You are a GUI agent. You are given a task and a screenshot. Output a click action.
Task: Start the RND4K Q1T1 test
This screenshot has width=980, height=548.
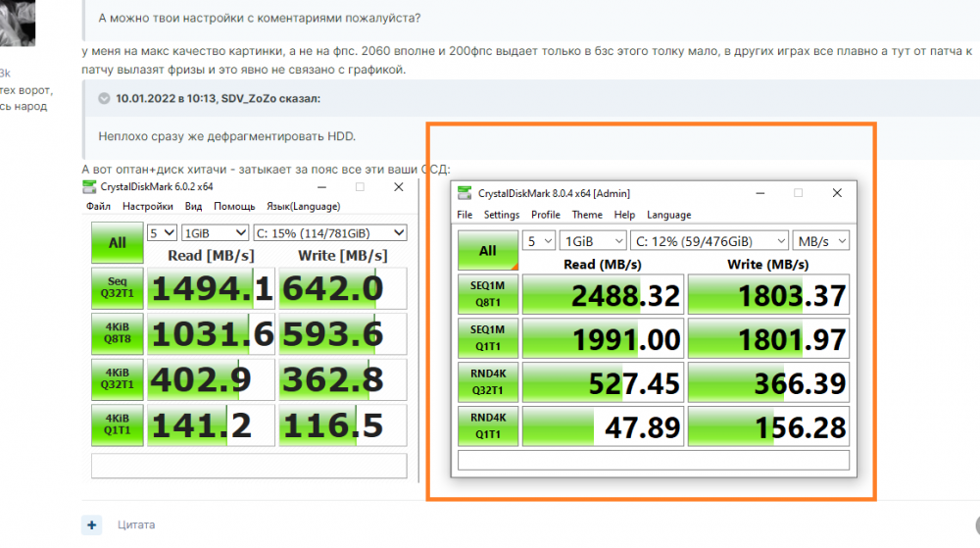(487, 425)
